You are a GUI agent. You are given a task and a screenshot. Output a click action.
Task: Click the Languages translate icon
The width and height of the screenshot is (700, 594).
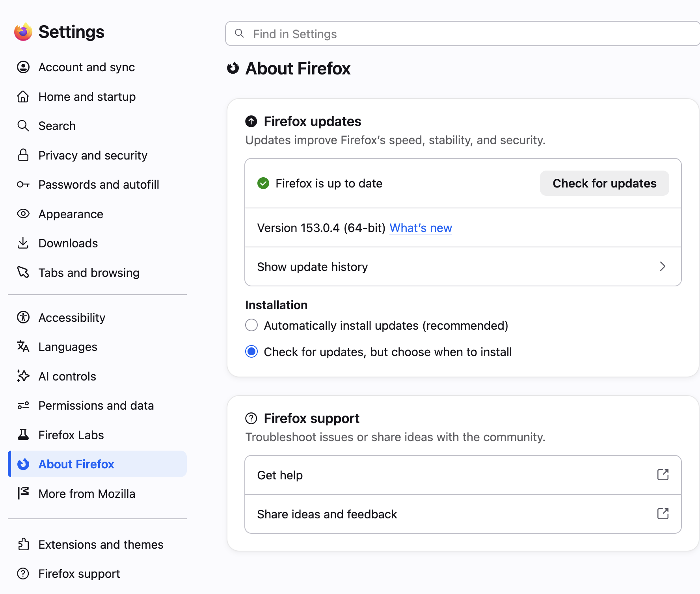point(23,347)
